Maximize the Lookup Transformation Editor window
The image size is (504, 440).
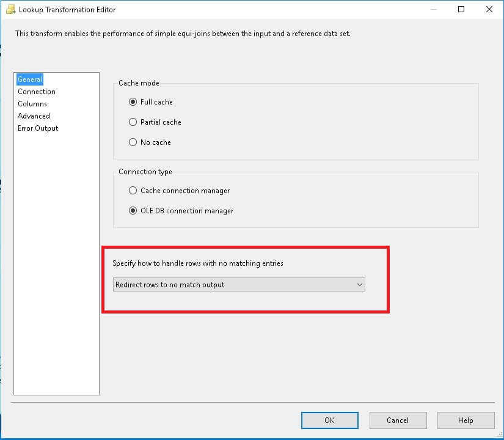click(x=461, y=9)
